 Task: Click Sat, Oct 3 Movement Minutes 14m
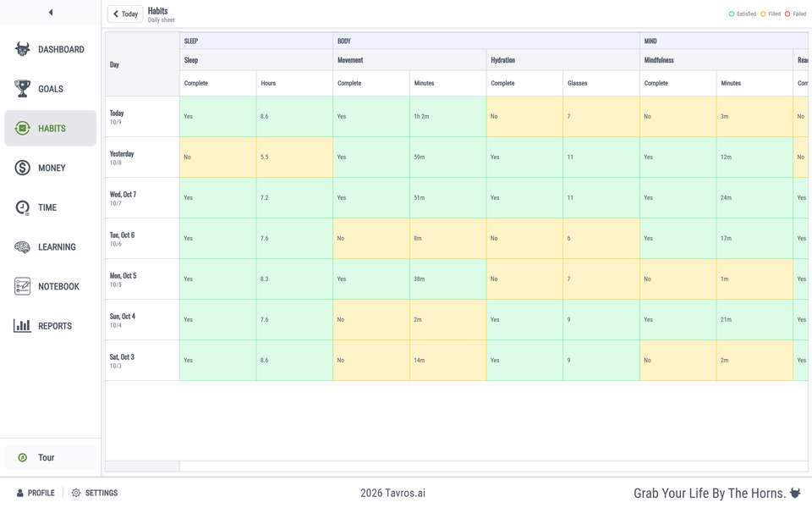[448, 361]
